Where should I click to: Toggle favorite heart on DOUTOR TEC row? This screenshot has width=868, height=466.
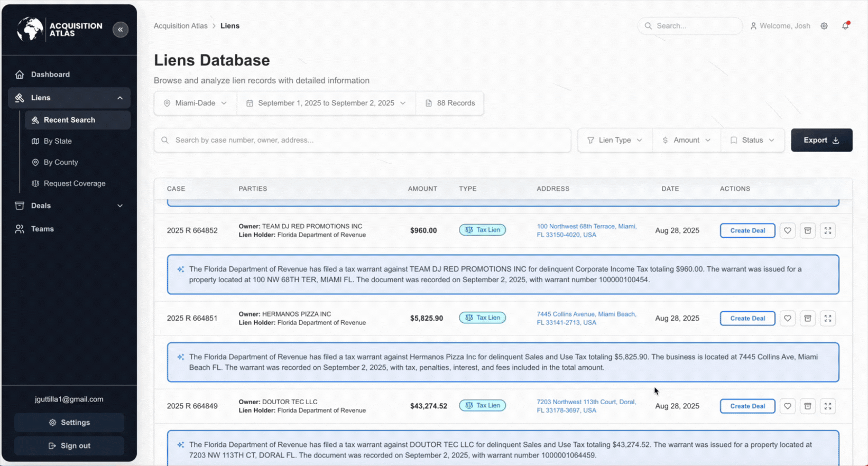coord(787,406)
